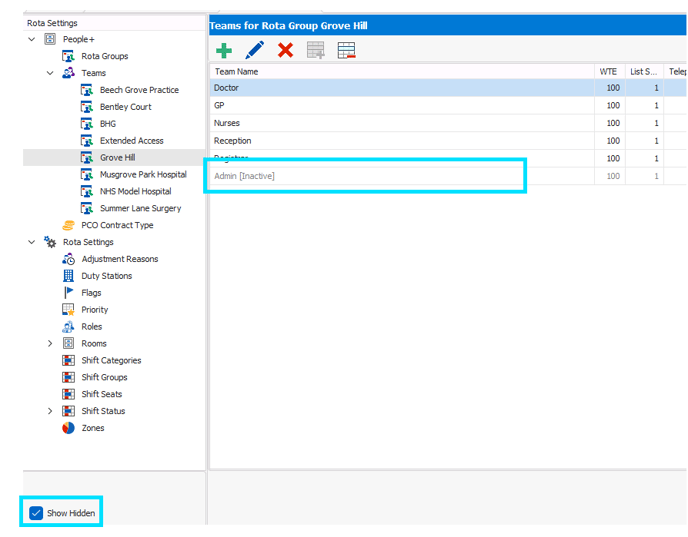Screen dimensions: 688x537
Task: Collapse the People+ tree node
Action: point(32,39)
